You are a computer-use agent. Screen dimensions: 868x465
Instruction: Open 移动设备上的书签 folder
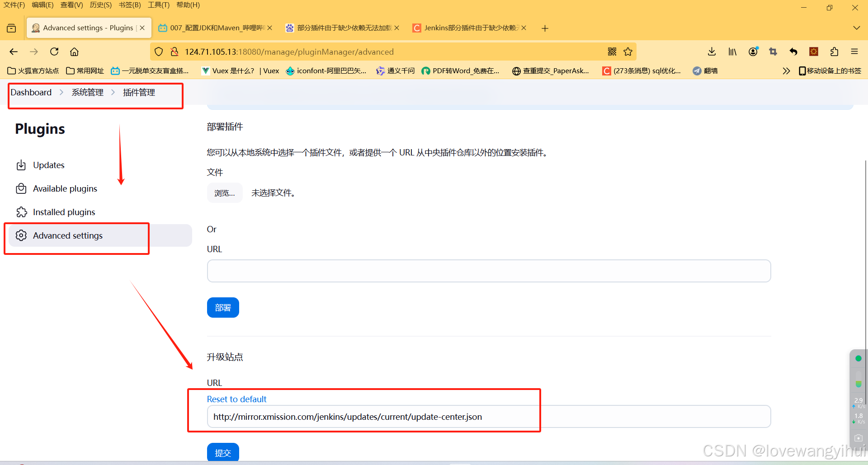830,71
